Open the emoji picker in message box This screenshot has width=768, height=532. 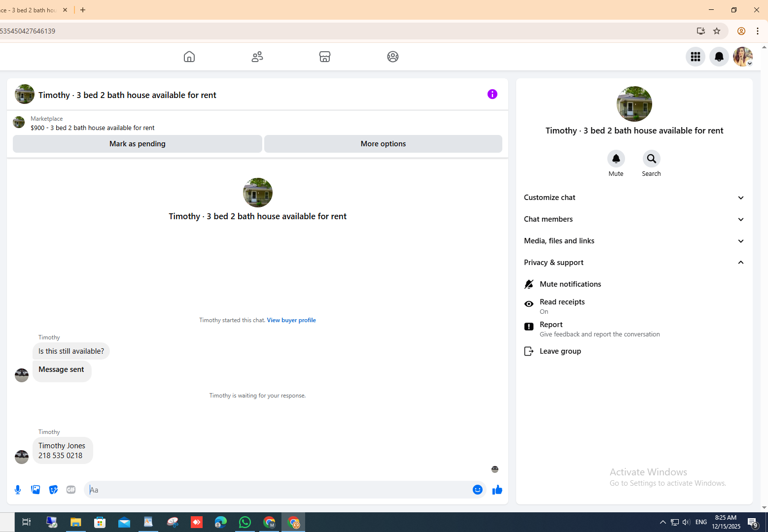click(478, 490)
